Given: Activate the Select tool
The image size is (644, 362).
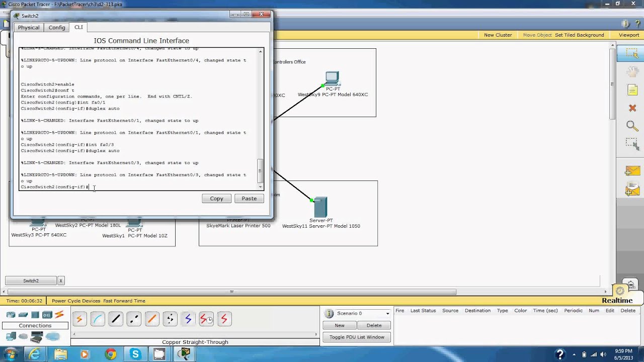Looking at the screenshot, I should point(632,54).
